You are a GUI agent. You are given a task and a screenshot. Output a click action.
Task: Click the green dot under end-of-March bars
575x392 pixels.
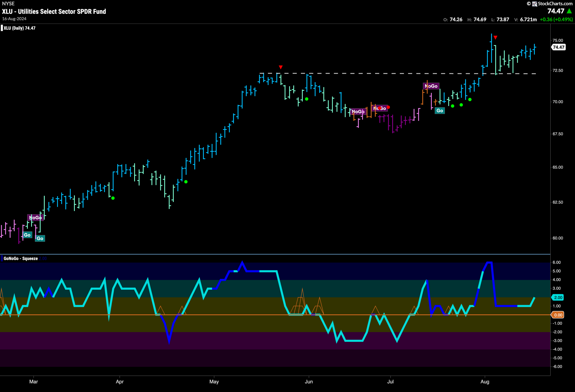click(113, 198)
